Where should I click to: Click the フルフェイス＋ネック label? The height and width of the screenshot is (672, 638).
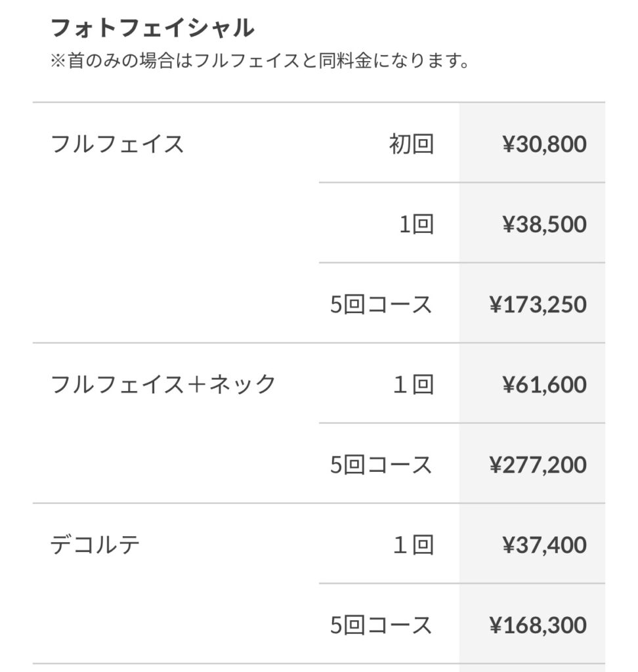163,384
